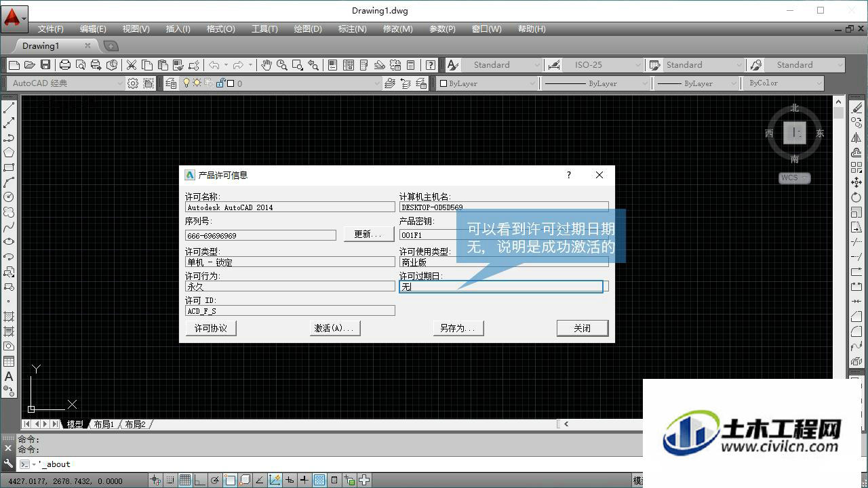
Task: Pick the Array modify tool
Action: 857,167
